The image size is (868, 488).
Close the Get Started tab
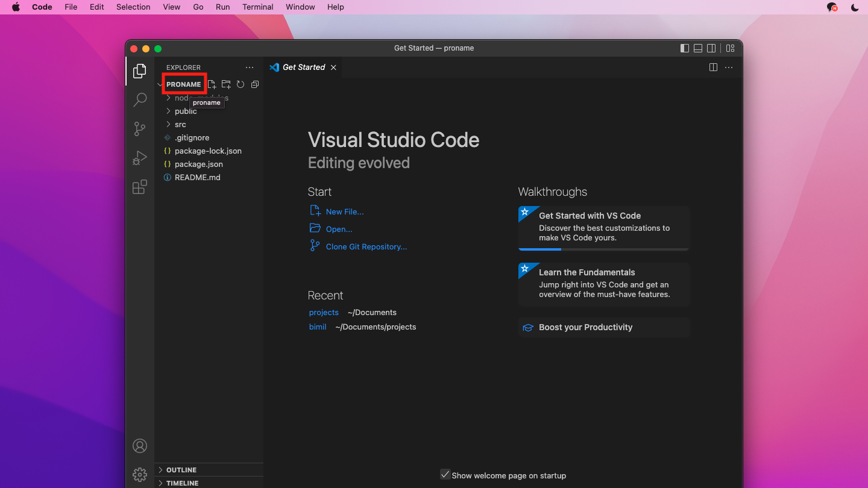click(x=333, y=67)
